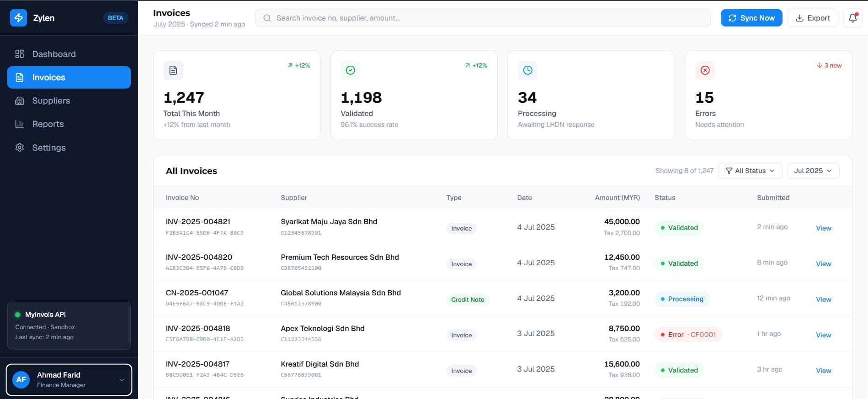868x399 pixels.
Task: Click Syarikat Maju Jaya Sdn Bhd supplier
Action: [x=329, y=221]
